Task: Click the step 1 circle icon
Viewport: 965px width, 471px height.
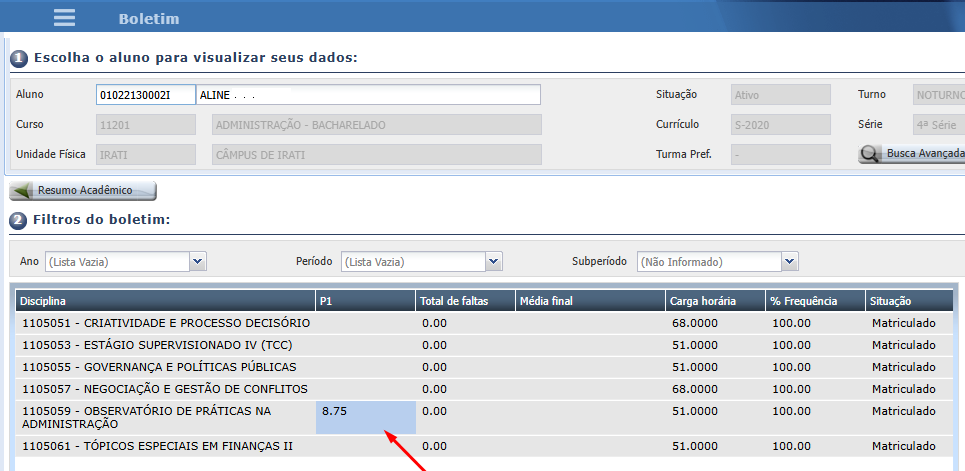Action: [x=18, y=58]
